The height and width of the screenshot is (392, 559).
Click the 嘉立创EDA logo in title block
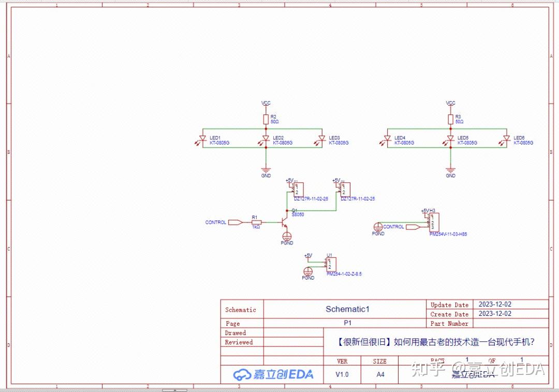[273, 374]
